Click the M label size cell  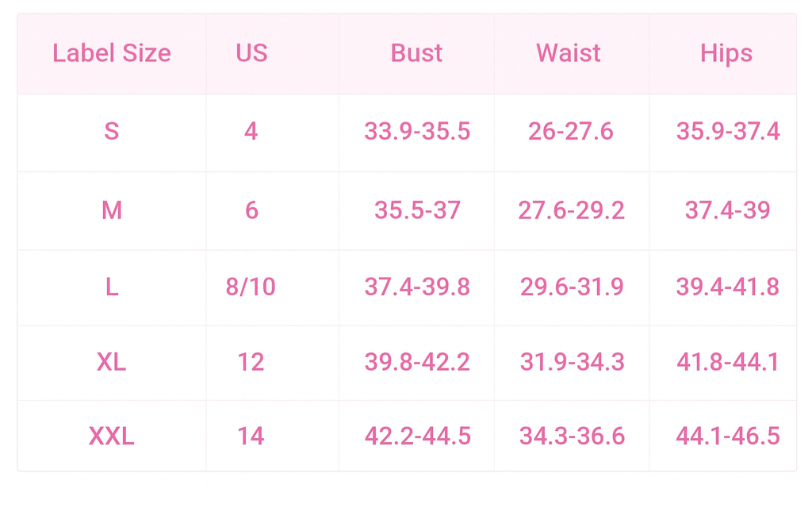(112, 210)
